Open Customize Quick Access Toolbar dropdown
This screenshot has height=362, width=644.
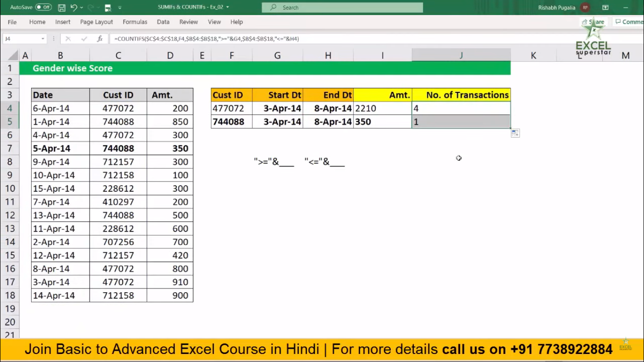(x=120, y=8)
